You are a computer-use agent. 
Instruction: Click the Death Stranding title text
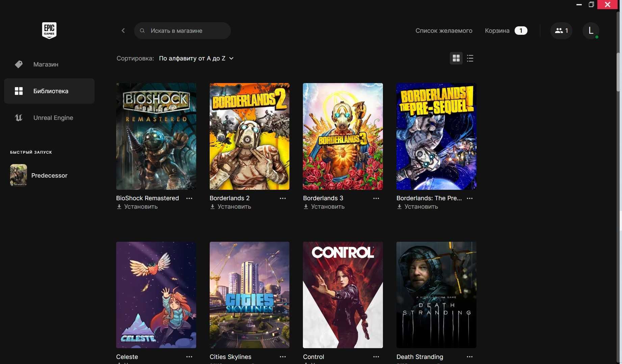tap(420, 357)
